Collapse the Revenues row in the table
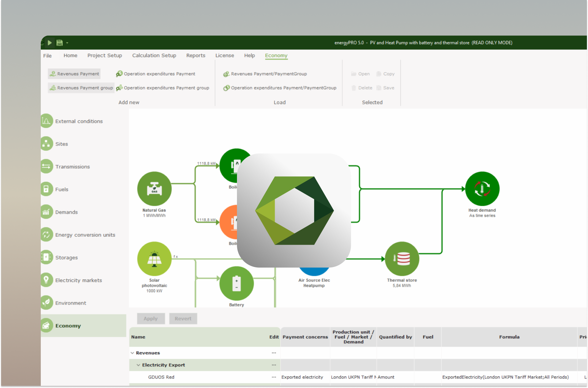The width and height of the screenshot is (588, 388). pos(133,353)
